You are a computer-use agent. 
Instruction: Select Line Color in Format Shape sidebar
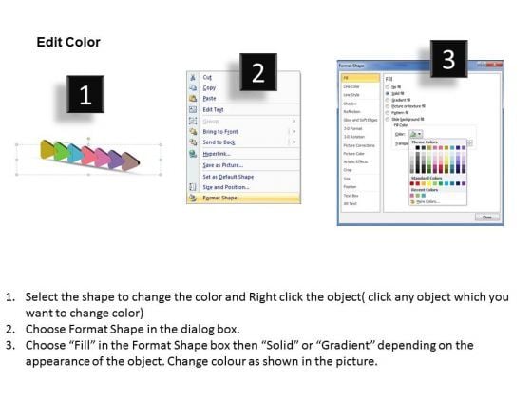click(351, 86)
